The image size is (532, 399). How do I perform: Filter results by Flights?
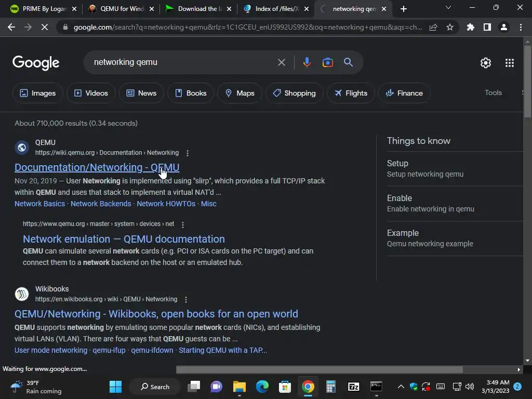coord(351,93)
